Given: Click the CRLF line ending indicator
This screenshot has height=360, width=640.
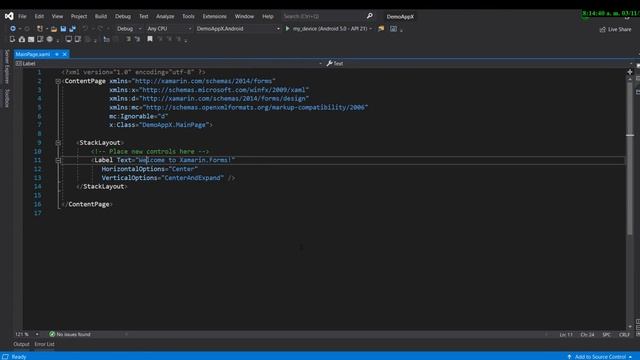Looking at the screenshot, I should click(x=624, y=334).
